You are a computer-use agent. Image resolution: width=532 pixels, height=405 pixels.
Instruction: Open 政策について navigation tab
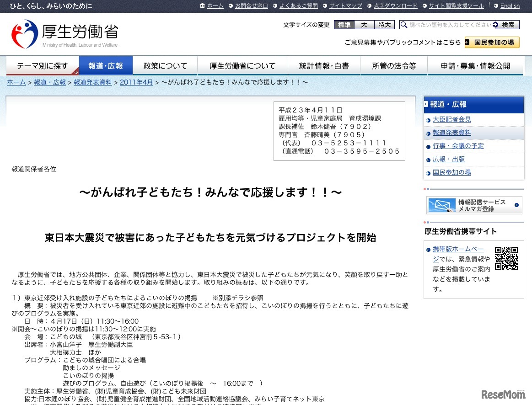click(x=165, y=66)
